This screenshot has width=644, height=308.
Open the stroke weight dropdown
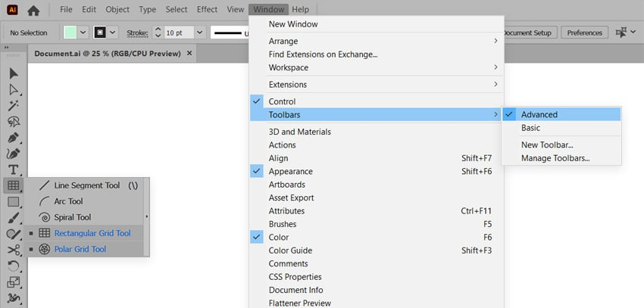click(200, 33)
